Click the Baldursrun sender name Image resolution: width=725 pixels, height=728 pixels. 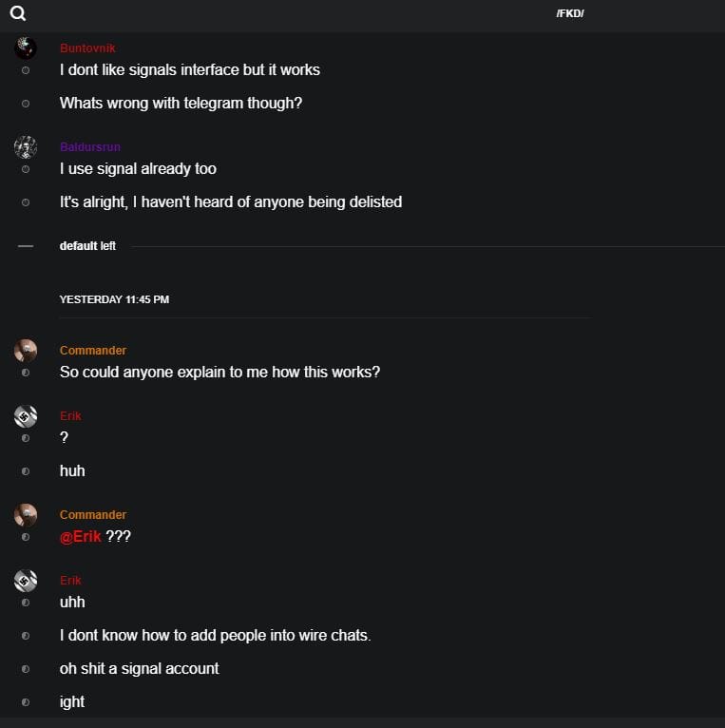[90, 147]
